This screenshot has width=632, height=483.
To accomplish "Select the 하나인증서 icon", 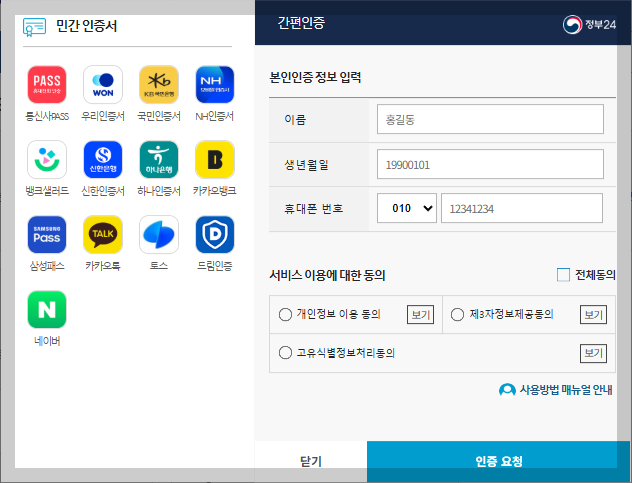I will coord(159,160).
